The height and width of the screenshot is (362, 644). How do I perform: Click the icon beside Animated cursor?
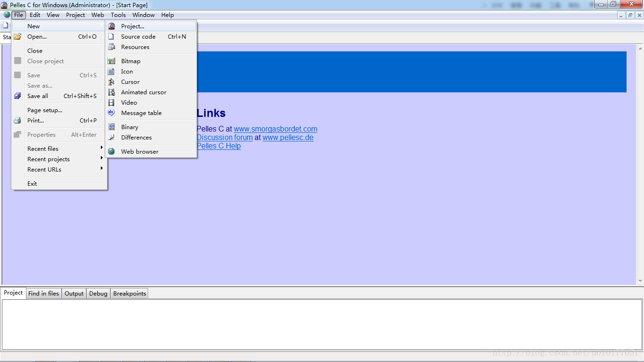(111, 92)
